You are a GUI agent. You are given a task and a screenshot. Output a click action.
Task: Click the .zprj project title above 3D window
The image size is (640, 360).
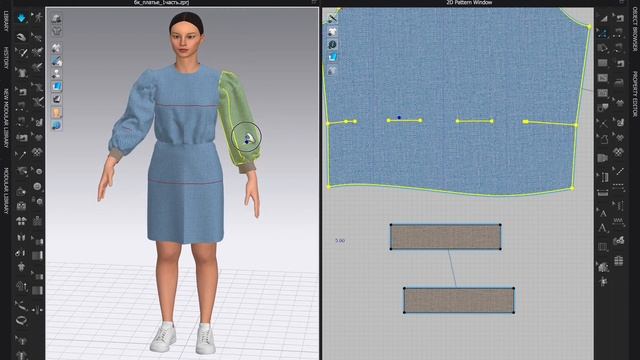tap(162, 2)
